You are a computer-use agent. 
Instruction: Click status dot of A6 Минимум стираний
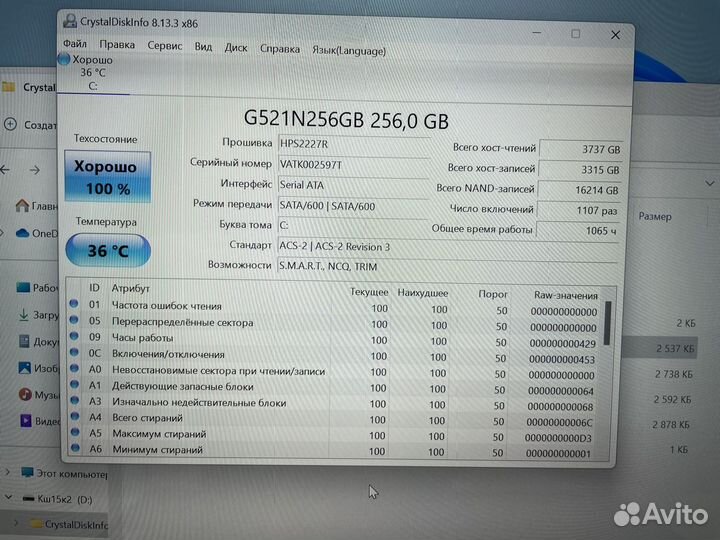76,448
